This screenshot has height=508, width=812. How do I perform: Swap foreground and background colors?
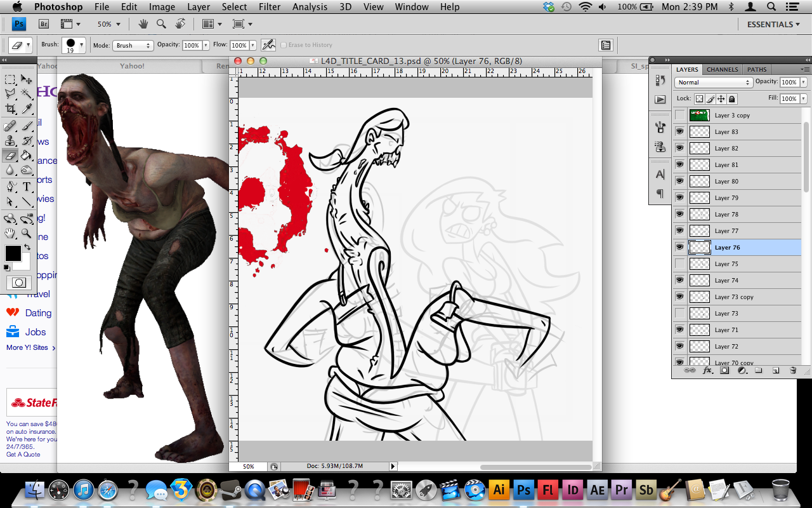(x=27, y=246)
